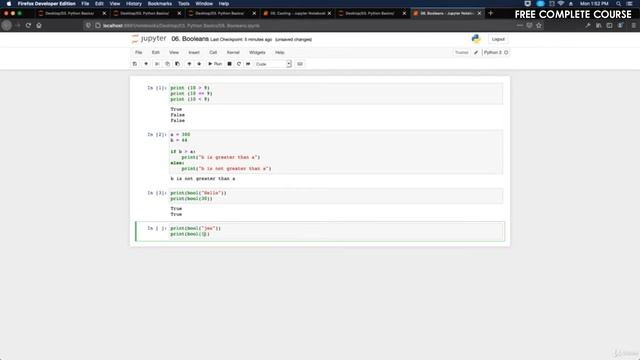Open the Insert menu in Jupyter

[194, 53]
